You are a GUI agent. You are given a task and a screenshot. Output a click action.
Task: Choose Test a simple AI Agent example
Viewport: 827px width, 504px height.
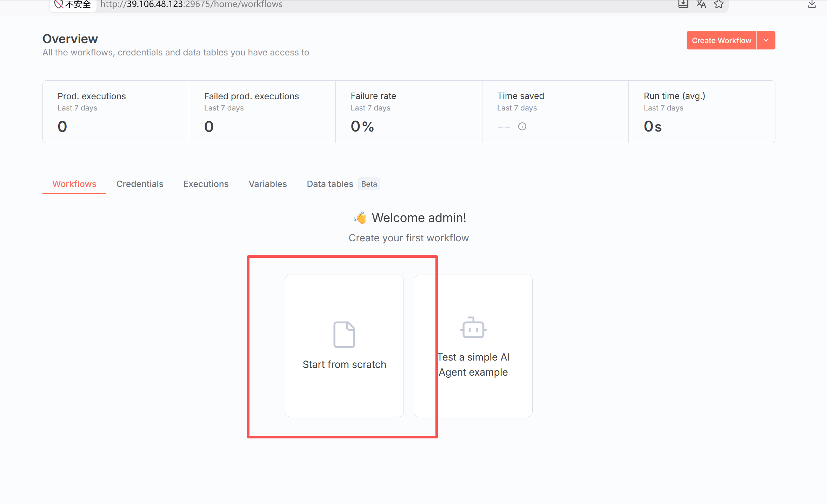pos(473,346)
